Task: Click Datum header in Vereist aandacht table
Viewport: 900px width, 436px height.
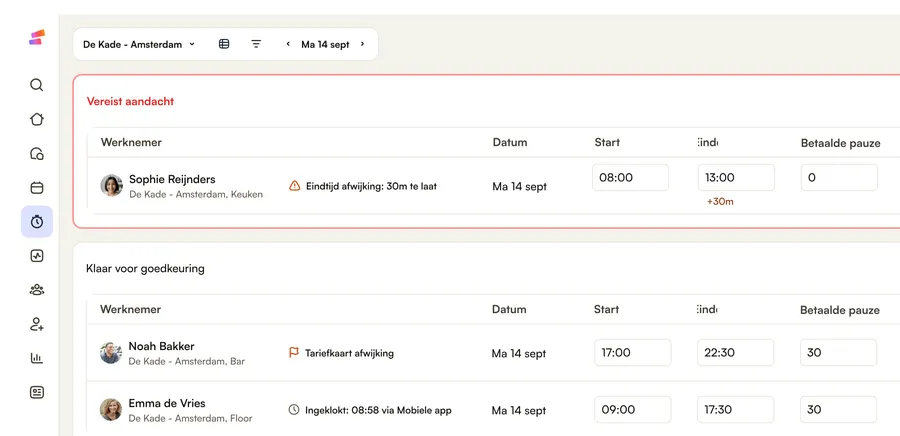Action: [510, 142]
